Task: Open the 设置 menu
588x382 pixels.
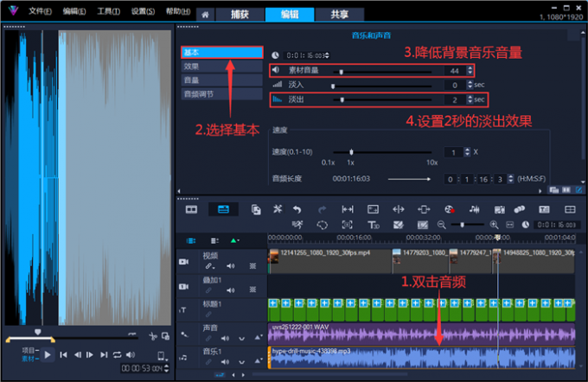Action: [x=143, y=11]
